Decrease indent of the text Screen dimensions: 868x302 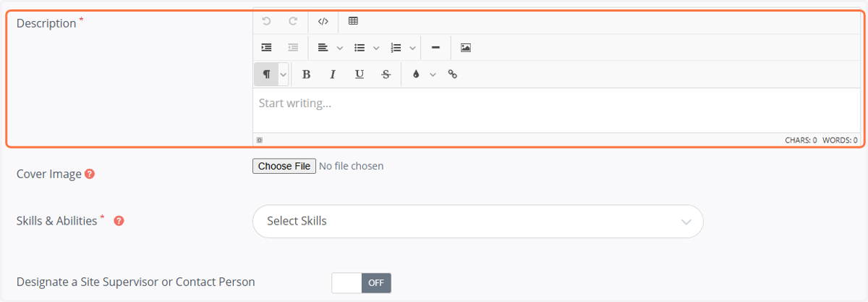(x=293, y=48)
